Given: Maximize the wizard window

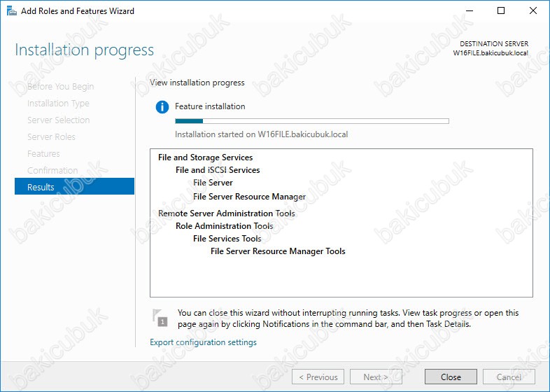Looking at the screenshot, I should point(501,11).
